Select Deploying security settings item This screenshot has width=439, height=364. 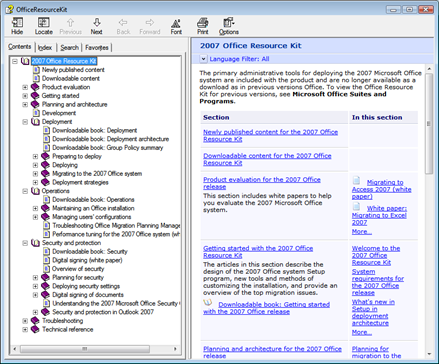coord(86,286)
